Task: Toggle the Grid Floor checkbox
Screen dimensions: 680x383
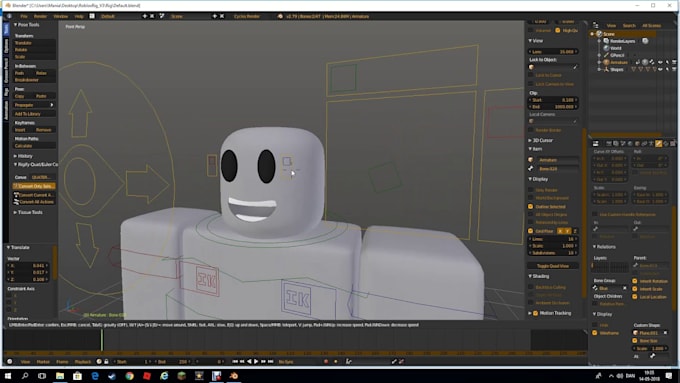Action: (530, 231)
